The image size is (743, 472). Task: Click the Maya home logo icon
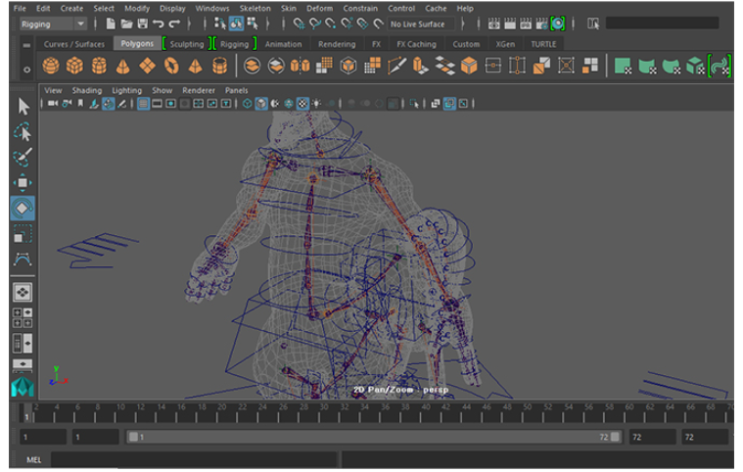point(22,387)
